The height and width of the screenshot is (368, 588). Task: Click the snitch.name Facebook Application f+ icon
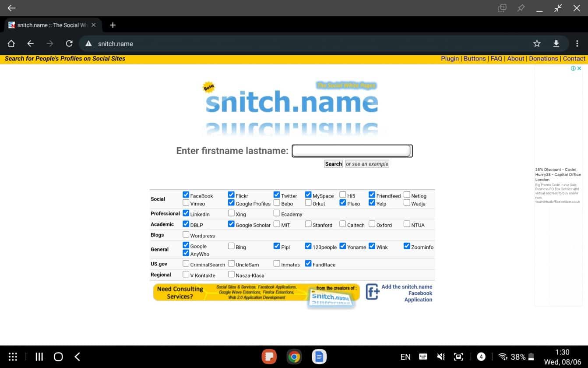point(372,291)
